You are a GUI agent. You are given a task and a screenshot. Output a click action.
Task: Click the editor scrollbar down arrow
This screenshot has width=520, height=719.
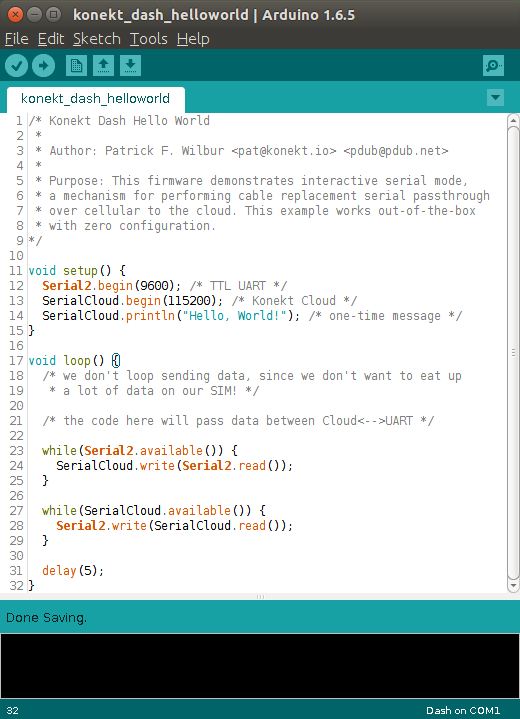[513, 586]
